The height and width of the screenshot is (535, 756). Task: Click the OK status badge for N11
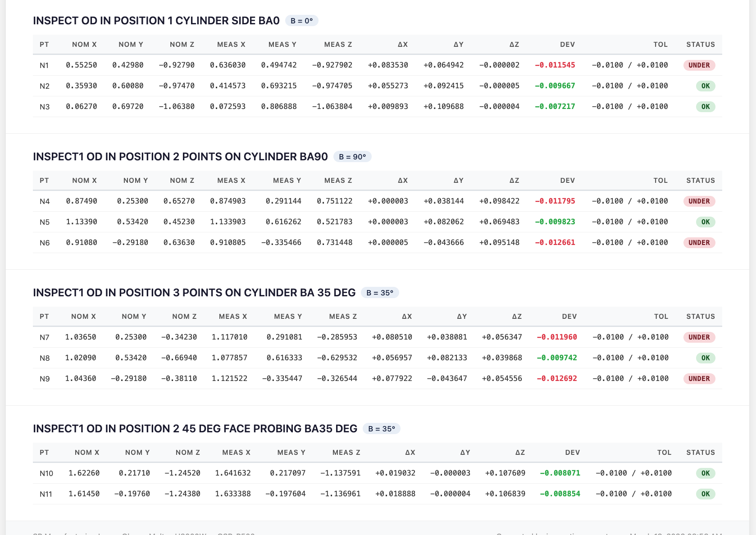(x=705, y=494)
